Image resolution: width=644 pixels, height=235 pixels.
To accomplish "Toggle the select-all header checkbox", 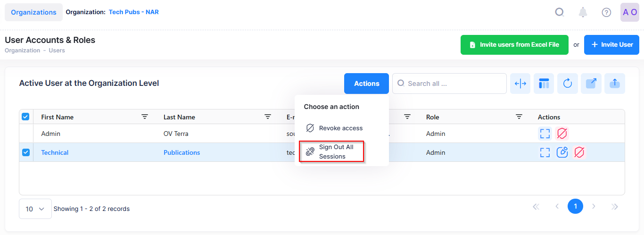I will pos(26,117).
